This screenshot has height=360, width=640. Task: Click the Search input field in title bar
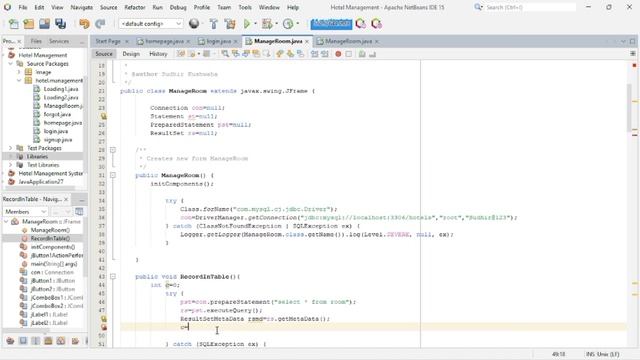tap(531, 7)
